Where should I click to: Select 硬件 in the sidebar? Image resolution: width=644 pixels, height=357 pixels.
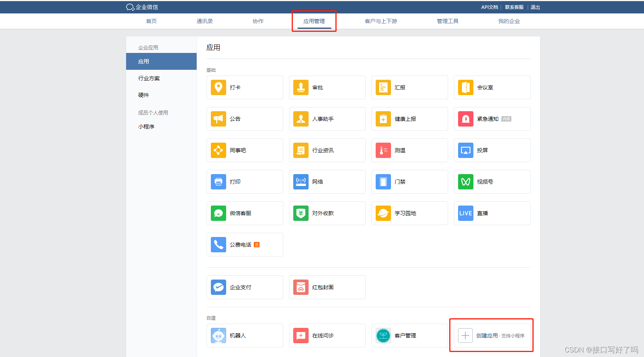click(x=144, y=95)
